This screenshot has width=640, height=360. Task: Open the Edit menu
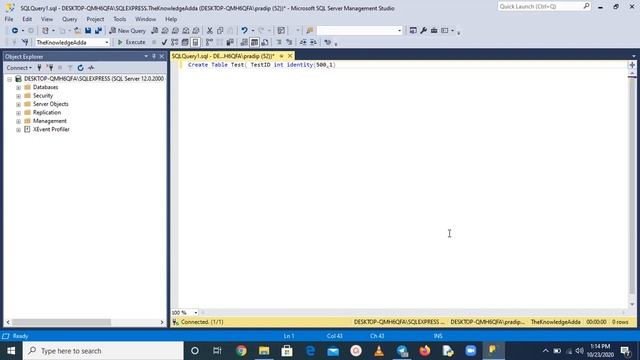[27, 19]
